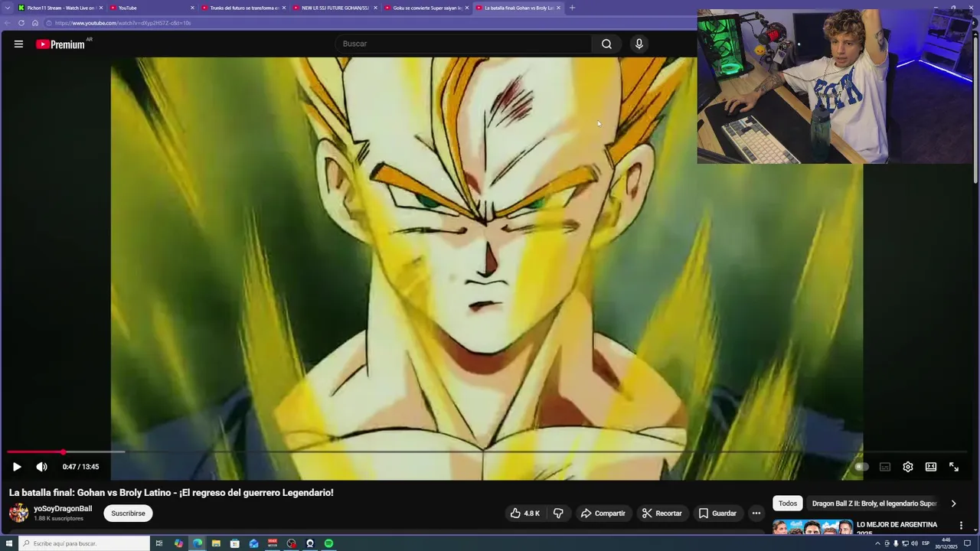Open the player settings gear
980x551 pixels.
pyautogui.click(x=908, y=467)
